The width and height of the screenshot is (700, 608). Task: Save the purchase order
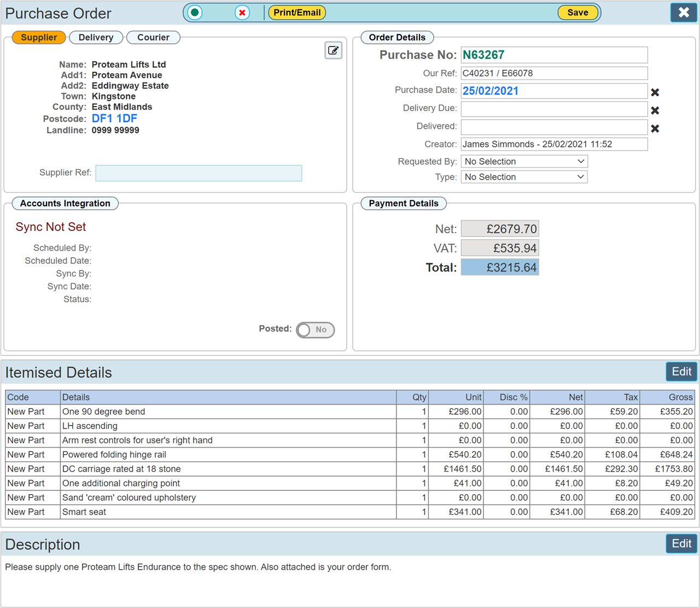(x=577, y=13)
